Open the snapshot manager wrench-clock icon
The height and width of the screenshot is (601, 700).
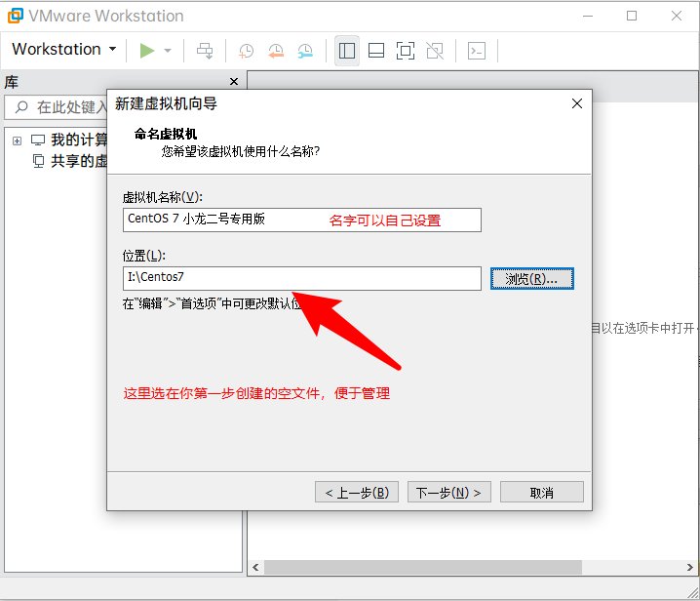click(x=305, y=51)
